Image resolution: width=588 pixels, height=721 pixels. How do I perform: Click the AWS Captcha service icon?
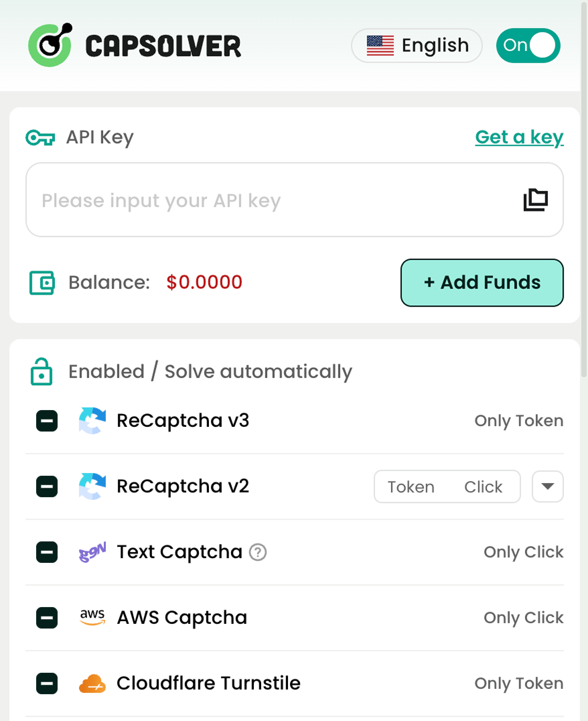click(92, 617)
